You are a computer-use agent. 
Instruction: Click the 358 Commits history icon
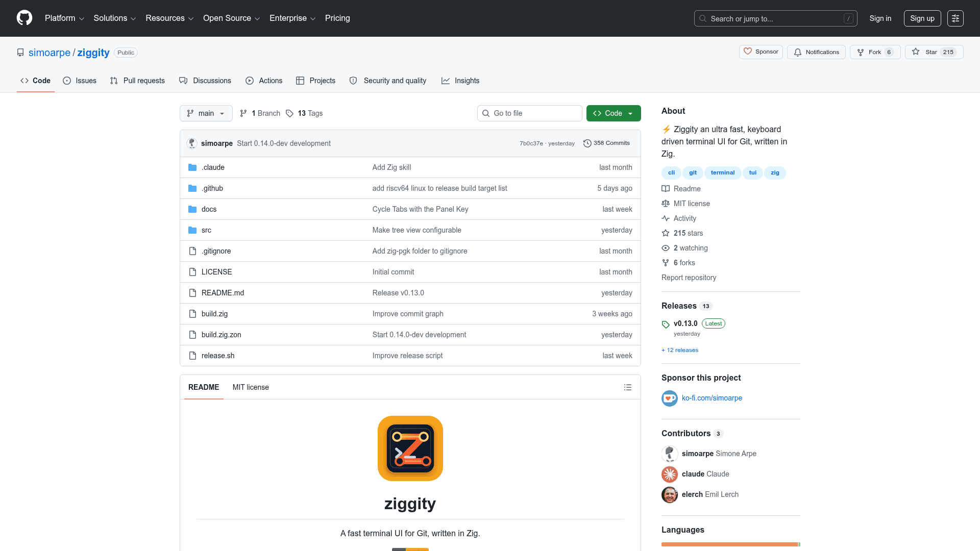point(587,143)
